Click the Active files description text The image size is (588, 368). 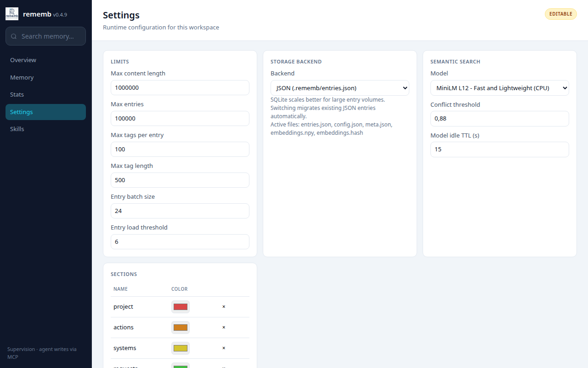click(x=332, y=128)
